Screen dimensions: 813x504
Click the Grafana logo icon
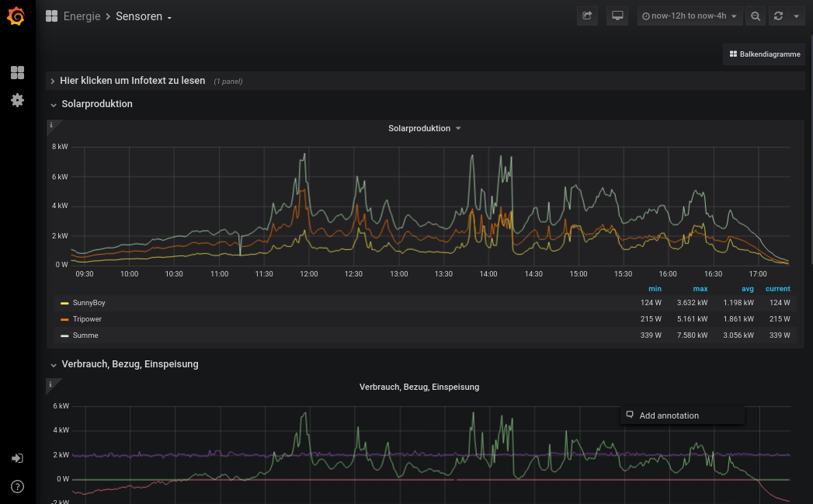tap(17, 16)
